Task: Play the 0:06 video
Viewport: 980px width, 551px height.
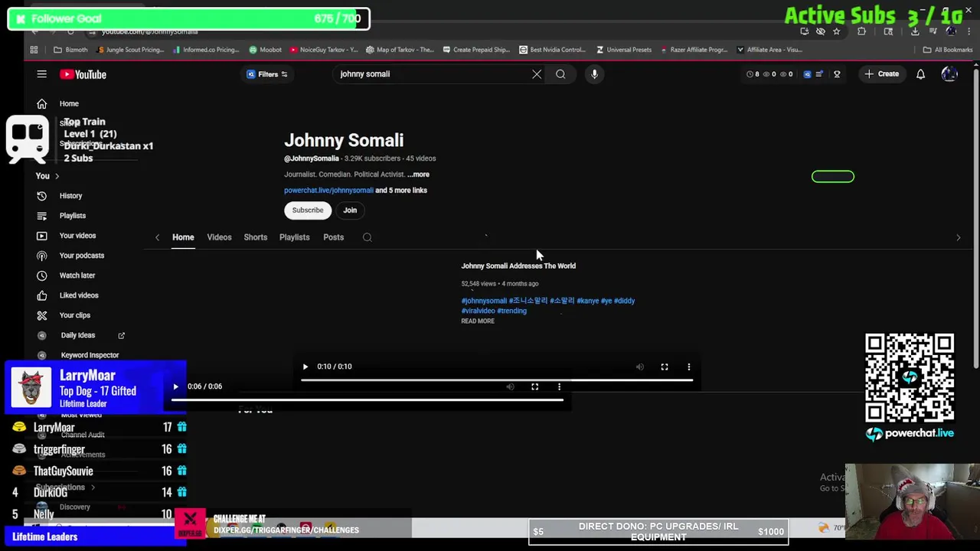Action: (x=175, y=386)
